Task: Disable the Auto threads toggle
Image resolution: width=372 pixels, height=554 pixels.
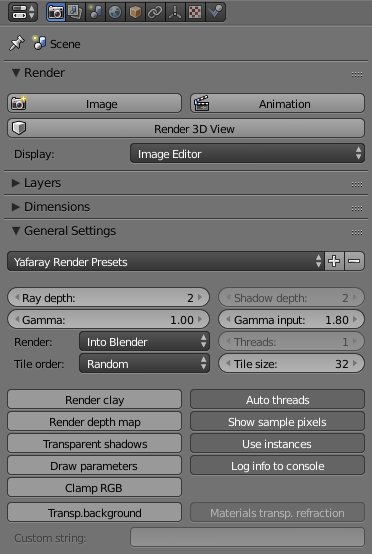Action: 277,400
